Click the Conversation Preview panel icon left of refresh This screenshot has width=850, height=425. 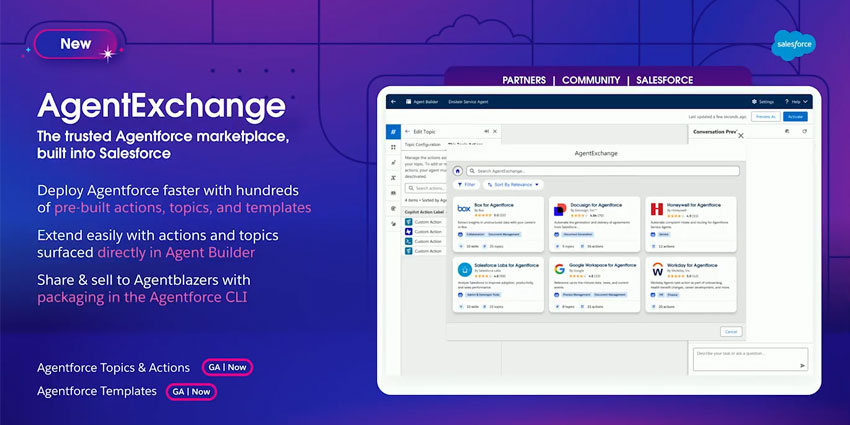click(x=787, y=131)
